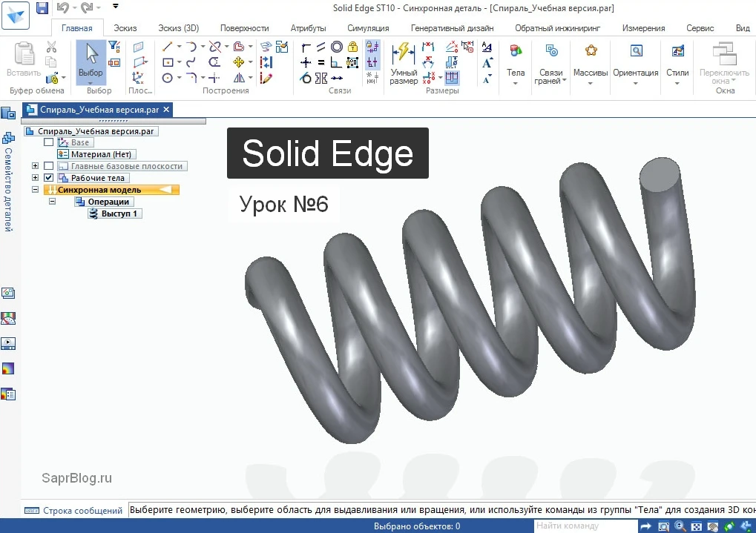The height and width of the screenshot is (533, 756).
Task: Click the Вставить paste button
Action: [24, 60]
